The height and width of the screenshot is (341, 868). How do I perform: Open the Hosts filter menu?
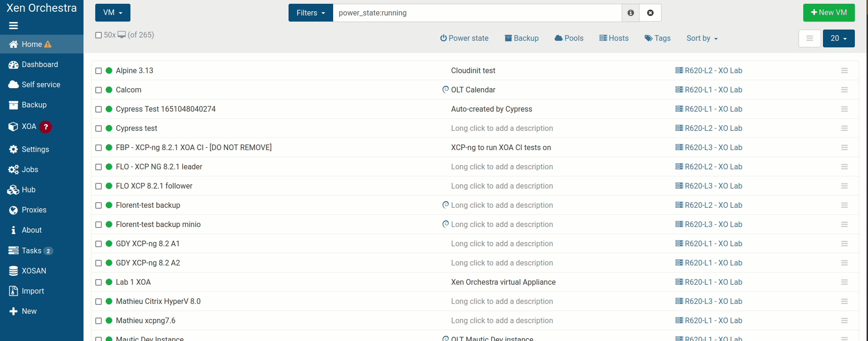pyautogui.click(x=614, y=38)
